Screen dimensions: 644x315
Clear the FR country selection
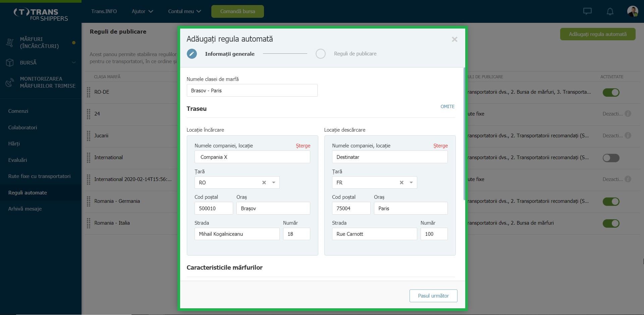(401, 183)
